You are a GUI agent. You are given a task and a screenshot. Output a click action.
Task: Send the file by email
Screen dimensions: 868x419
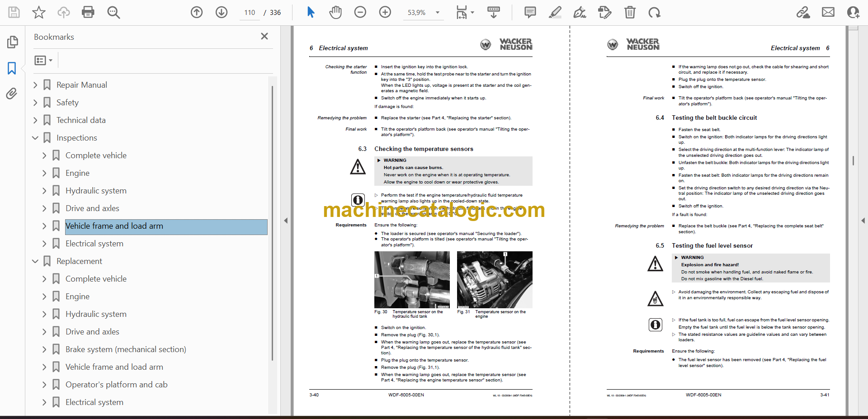(x=828, y=12)
